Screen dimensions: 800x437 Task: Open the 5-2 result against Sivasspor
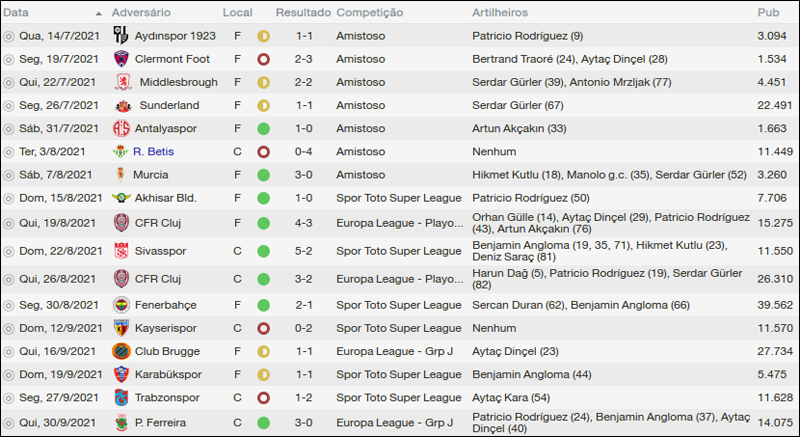coord(303,250)
